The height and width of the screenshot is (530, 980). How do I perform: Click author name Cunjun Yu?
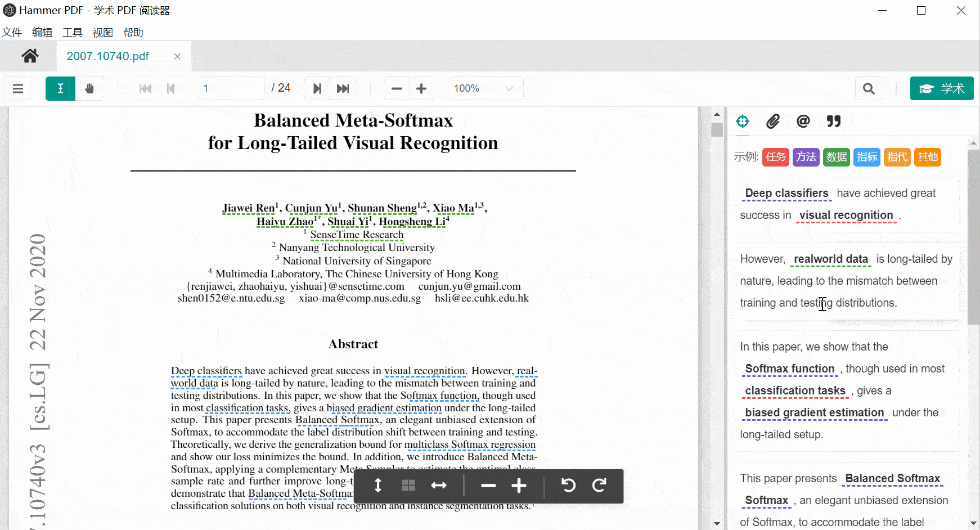pos(311,208)
